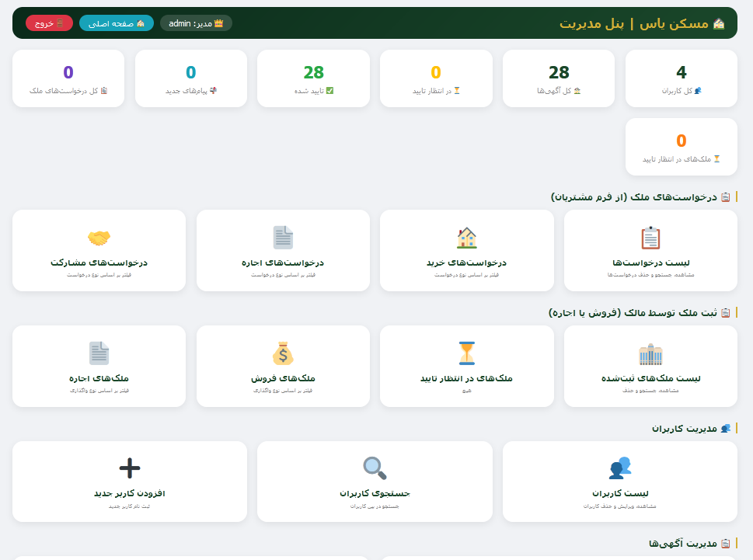This screenshot has width=753, height=560.
Task: Open the کل کاربران stat card
Action: coord(681,78)
